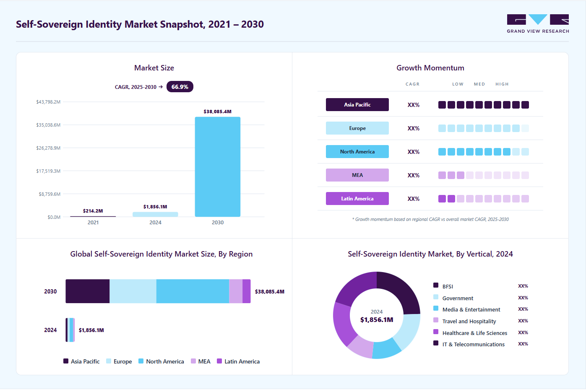Image resolution: width=586 pixels, height=392 pixels.
Task: Click the Latin America label in Growth Momentum
Action: click(357, 199)
